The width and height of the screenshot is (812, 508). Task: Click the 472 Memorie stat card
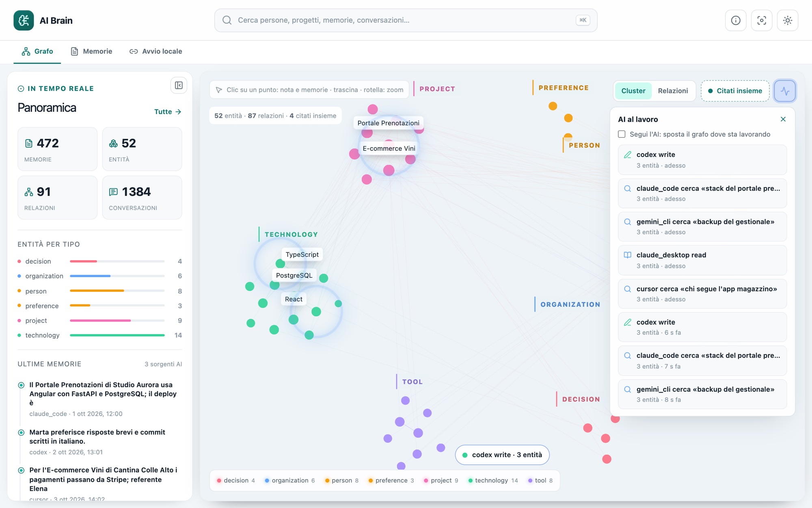coord(57,149)
